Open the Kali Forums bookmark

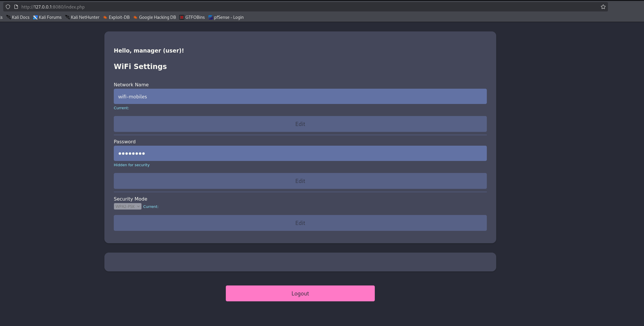pyautogui.click(x=47, y=17)
